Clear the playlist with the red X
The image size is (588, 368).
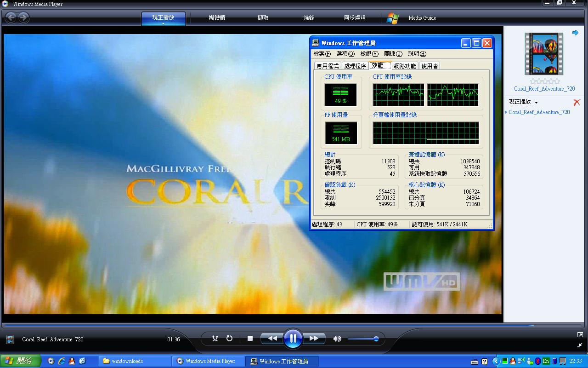tap(577, 102)
